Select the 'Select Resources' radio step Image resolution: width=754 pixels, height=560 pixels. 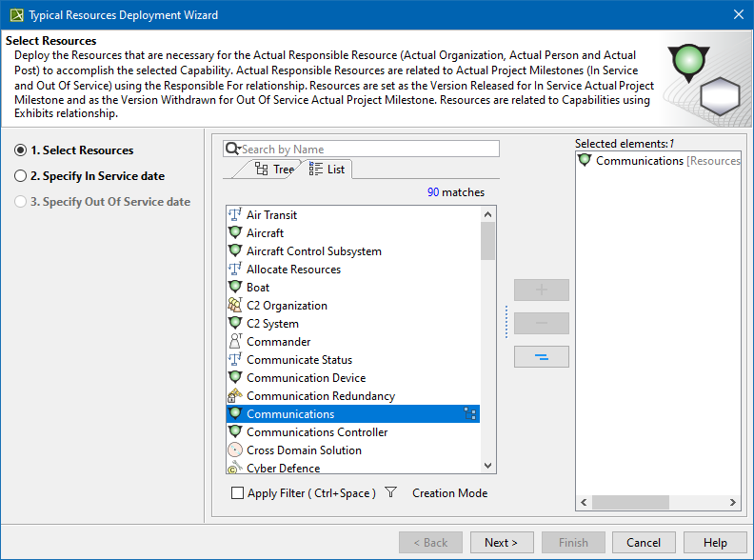[21, 150]
